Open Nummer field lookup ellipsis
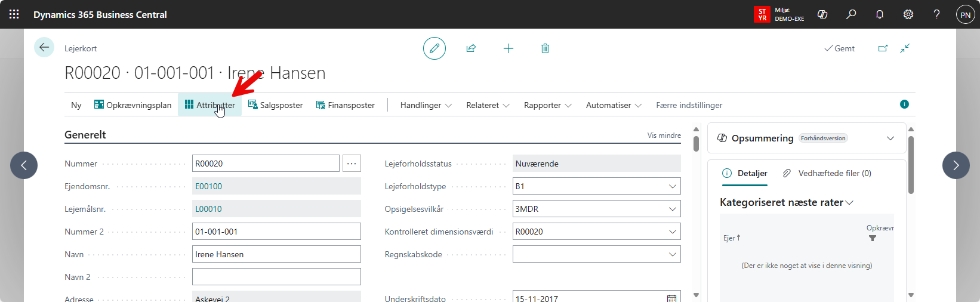The image size is (980, 302). 352,164
